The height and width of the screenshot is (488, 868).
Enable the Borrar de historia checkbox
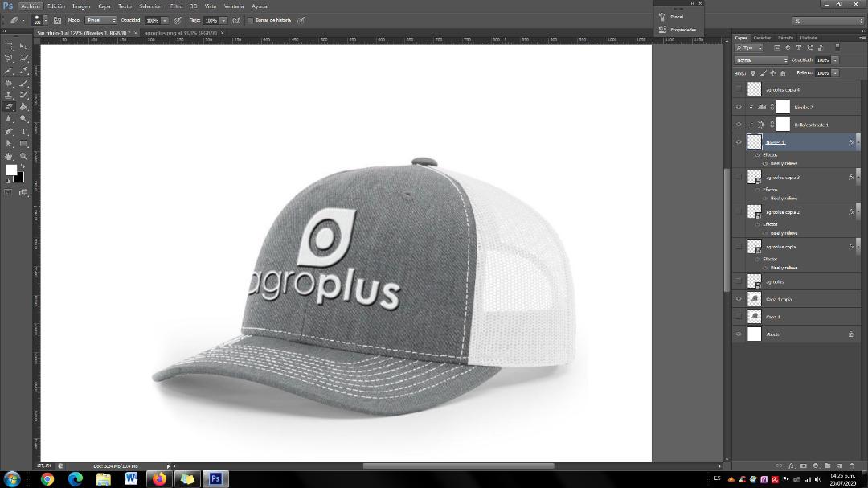point(250,20)
